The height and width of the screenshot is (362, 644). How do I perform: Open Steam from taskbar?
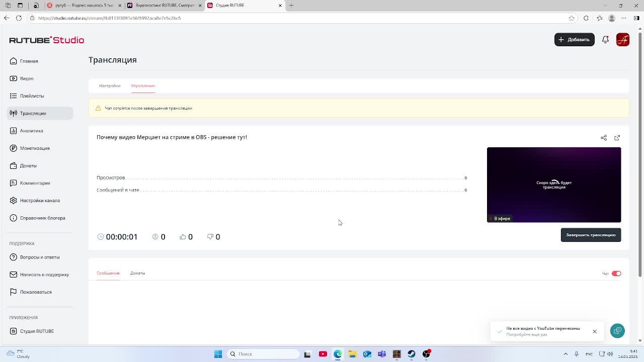point(412,354)
